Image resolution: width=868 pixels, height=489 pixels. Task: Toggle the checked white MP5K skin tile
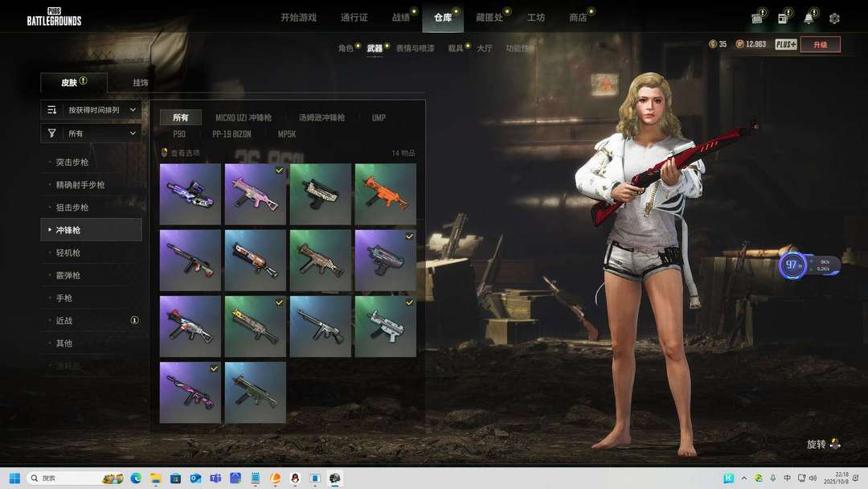pos(385,326)
